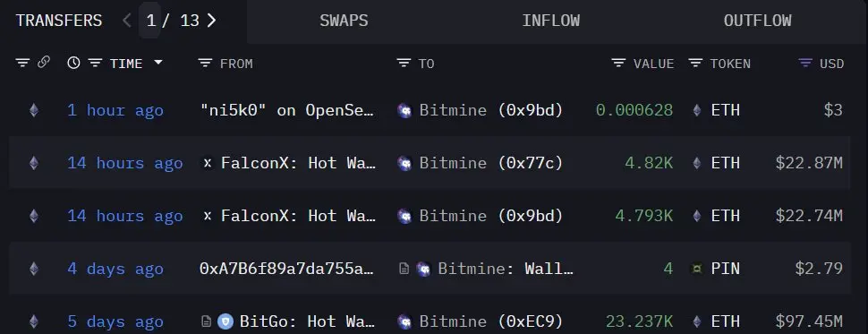Go to the next transfers page
Screen dimensions: 868x334
pos(211,21)
